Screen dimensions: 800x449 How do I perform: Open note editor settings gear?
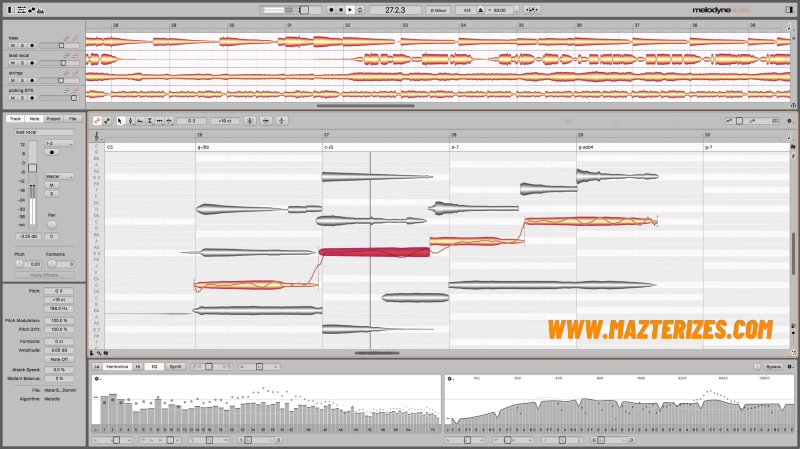pos(789,121)
